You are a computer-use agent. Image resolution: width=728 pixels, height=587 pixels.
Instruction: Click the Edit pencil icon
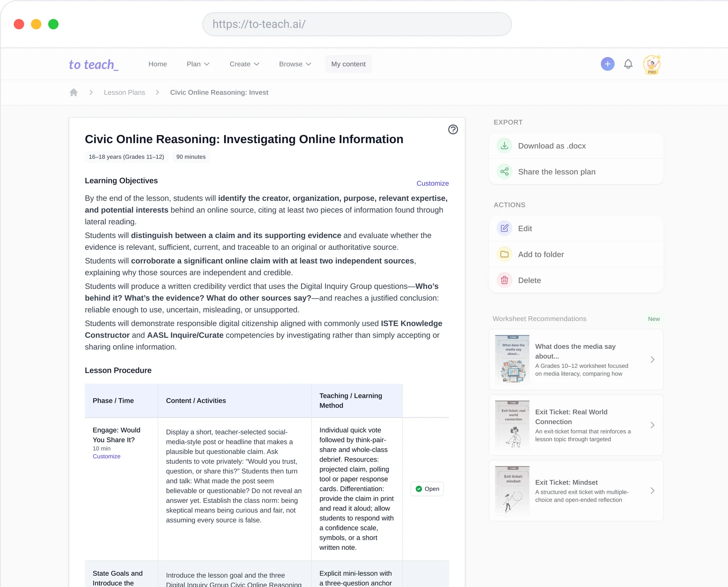[x=504, y=228]
